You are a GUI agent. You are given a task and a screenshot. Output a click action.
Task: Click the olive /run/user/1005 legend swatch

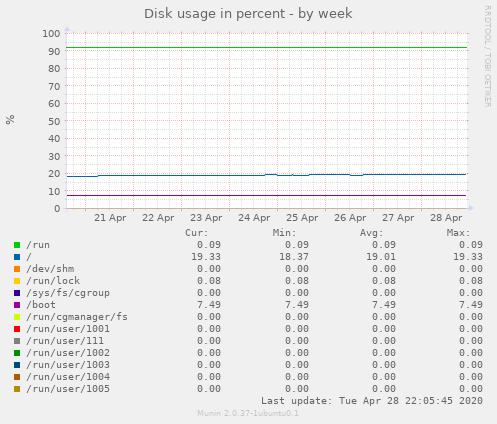point(17,389)
